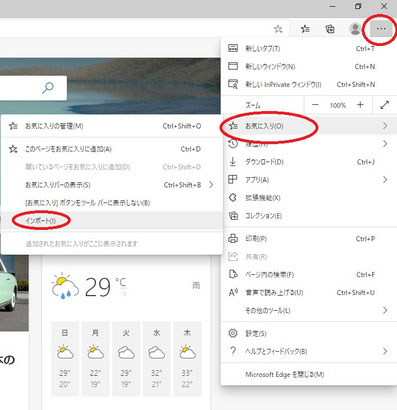Click the add-to-favorites star in address bar
This screenshot has width=397, height=410.
pos(278,29)
